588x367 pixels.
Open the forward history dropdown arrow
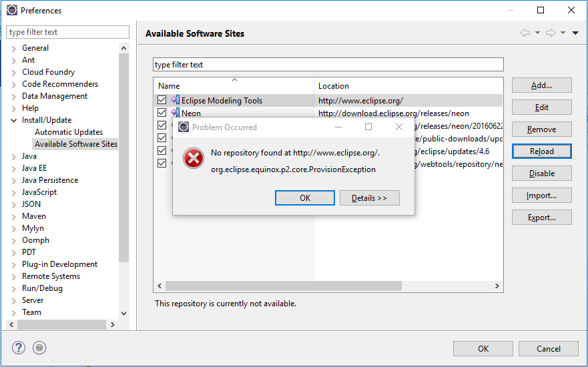click(x=563, y=33)
